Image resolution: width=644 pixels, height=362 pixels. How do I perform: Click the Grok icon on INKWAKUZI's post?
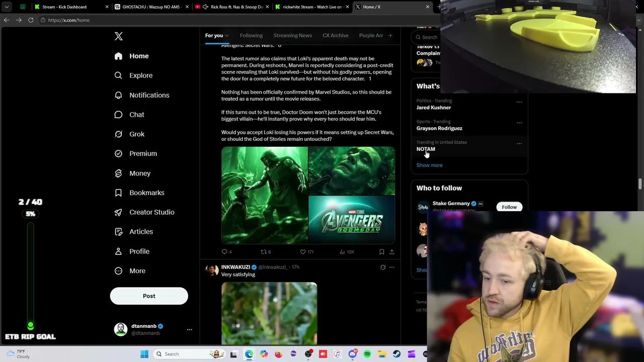click(x=383, y=267)
